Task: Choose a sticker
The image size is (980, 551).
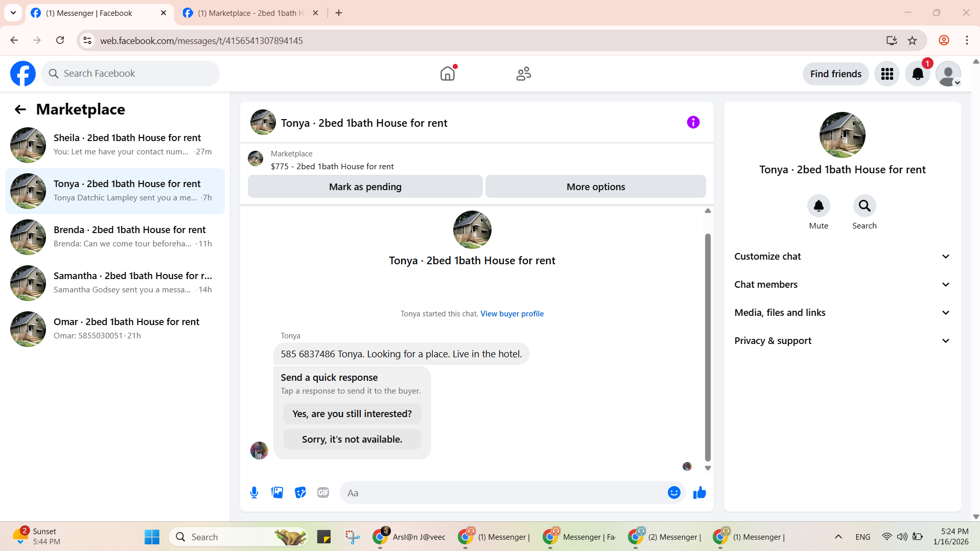Action: pyautogui.click(x=300, y=493)
